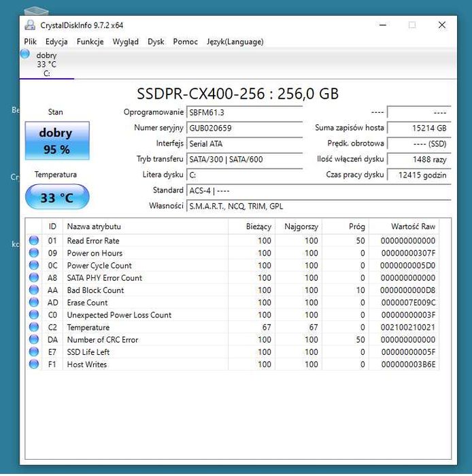Click the Standard field ACS-4
Viewport: 472px width, 476px height.
(x=319, y=190)
